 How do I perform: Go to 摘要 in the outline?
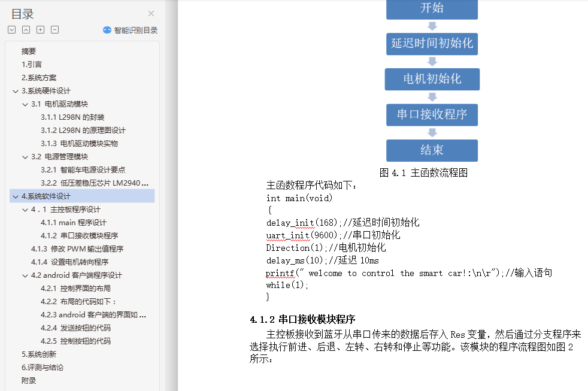[x=29, y=51]
